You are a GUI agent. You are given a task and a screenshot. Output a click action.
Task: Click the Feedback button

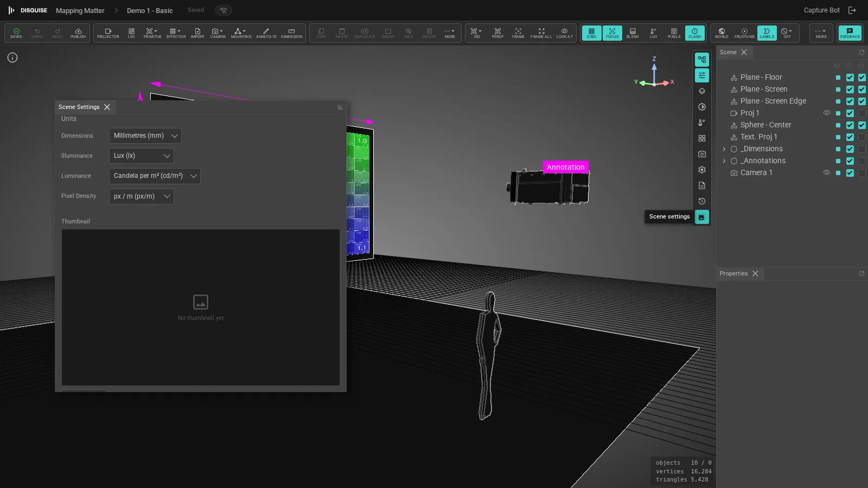850,33
